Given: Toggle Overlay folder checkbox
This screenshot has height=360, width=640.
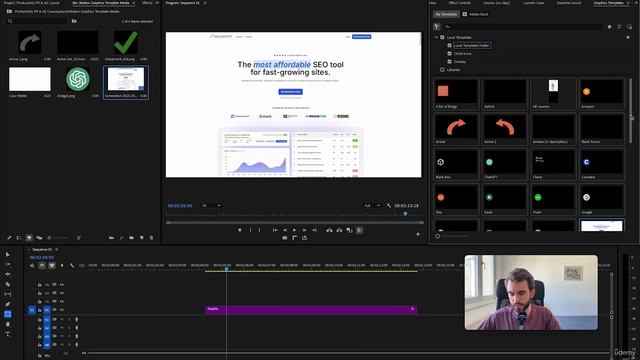Looking at the screenshot, I should tap(449, 62).
